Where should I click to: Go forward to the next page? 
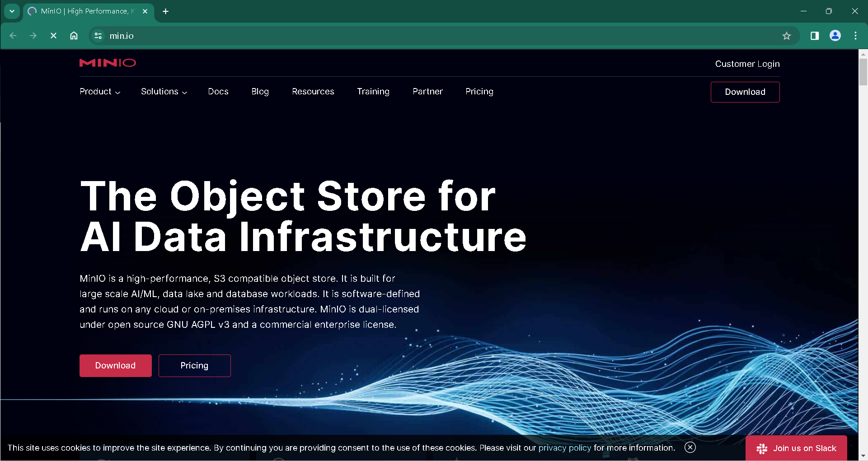pyautogui.click(x=33, y=36)
